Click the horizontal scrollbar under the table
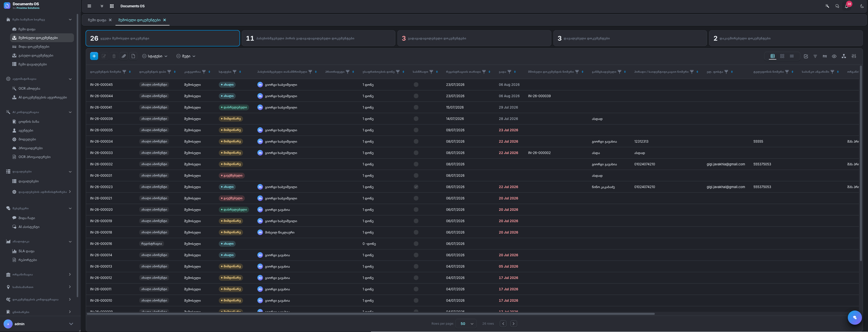This screenshot has width=868, height=332. point(371,314)
